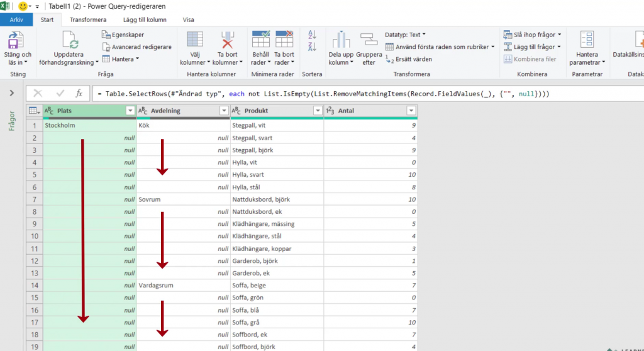This screenshot has width=644, height=351.
Task: Click Uppdatera förhandsgranskning icon
Action: pos(69,40)
